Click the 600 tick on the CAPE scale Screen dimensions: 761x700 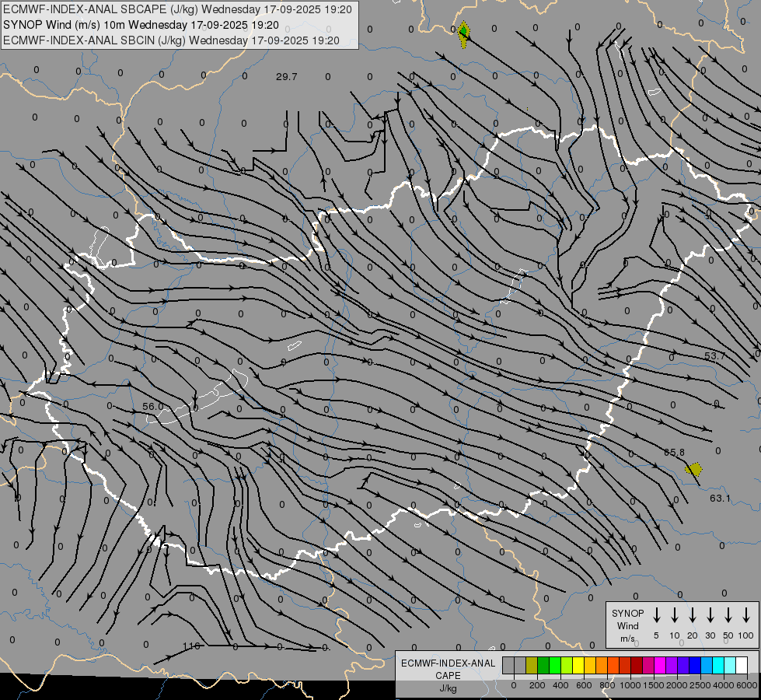pos(584,685)
